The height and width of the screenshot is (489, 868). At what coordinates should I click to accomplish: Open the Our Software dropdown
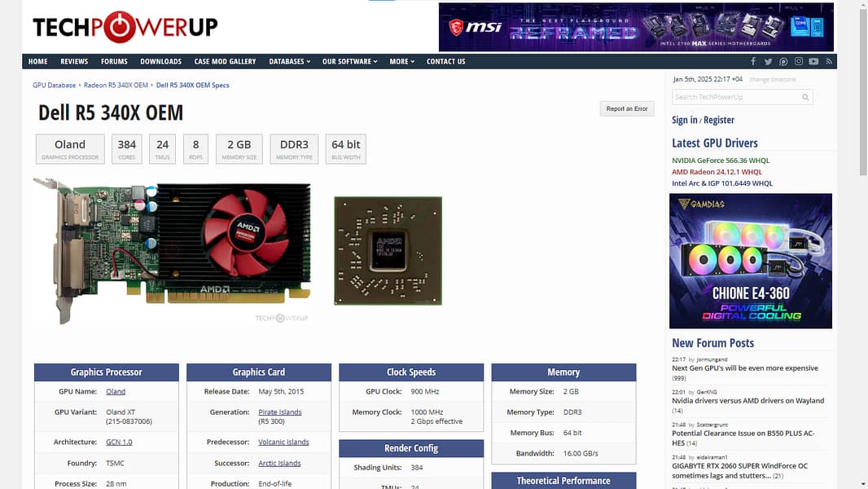click(x=349, y=61)
